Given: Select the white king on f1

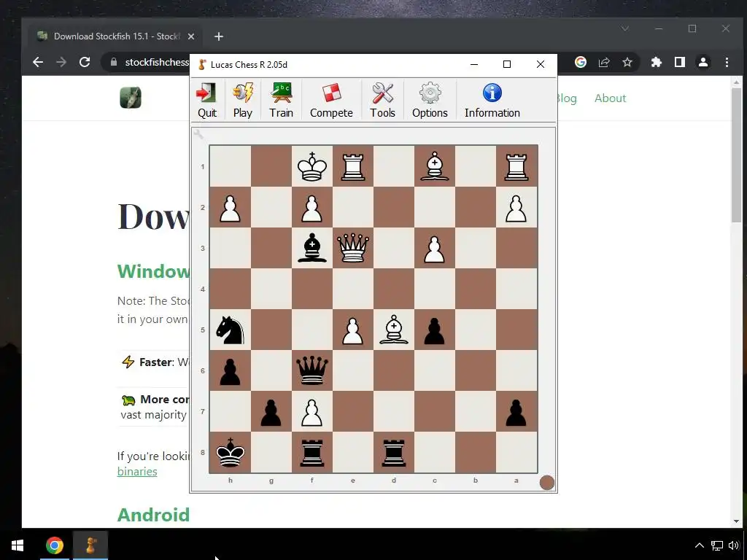Looking at the screenshot, I should pos(312,166).
